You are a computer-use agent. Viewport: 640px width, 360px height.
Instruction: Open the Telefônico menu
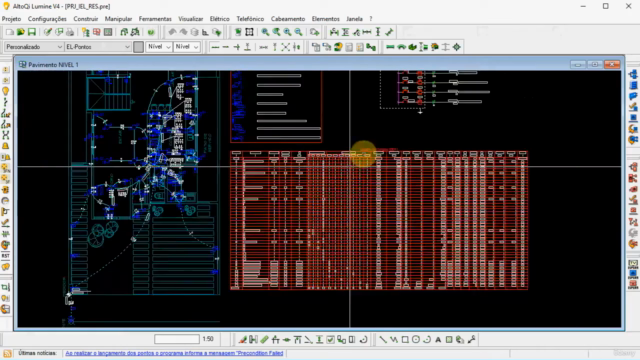click(x=250, y=19)
